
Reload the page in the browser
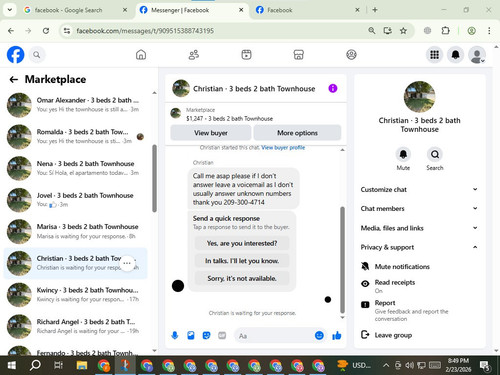pyautogui.click(x=46, y=31)
